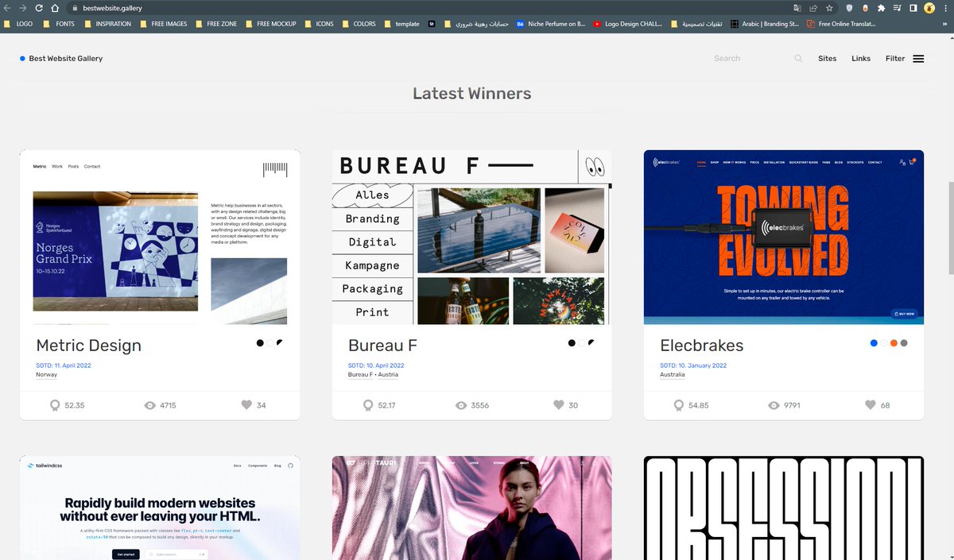
Task: Open the LOGO bookmark folder
Action: tap(18, 24)
